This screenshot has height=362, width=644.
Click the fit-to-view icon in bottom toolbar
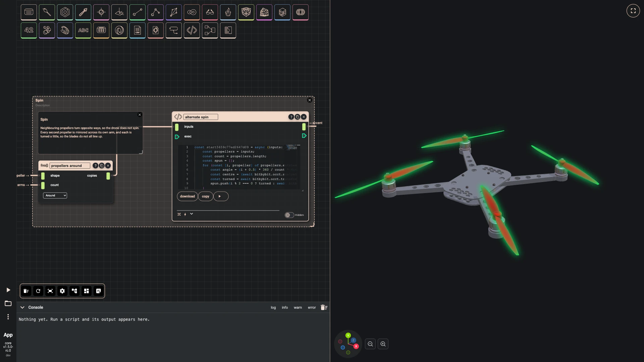(x=50, y=291)
